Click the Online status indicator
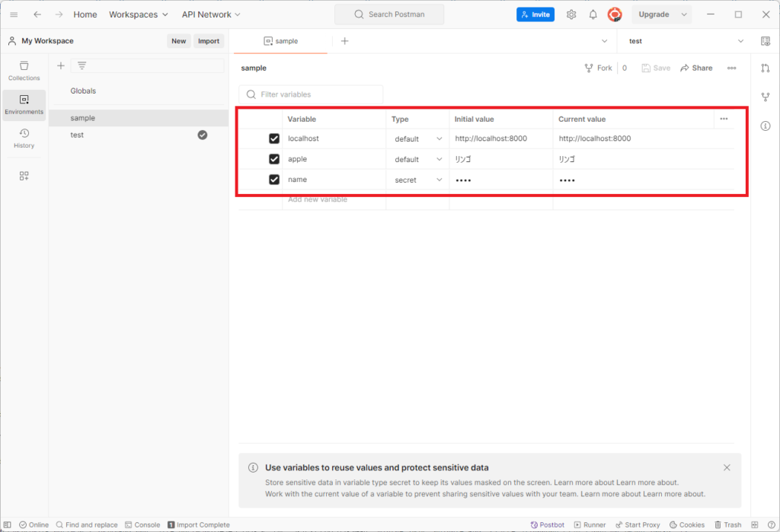 tap(34, 524)
